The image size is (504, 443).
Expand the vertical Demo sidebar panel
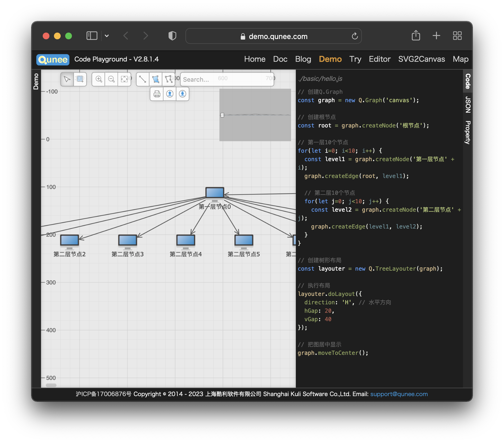click(x=36, y=81)
